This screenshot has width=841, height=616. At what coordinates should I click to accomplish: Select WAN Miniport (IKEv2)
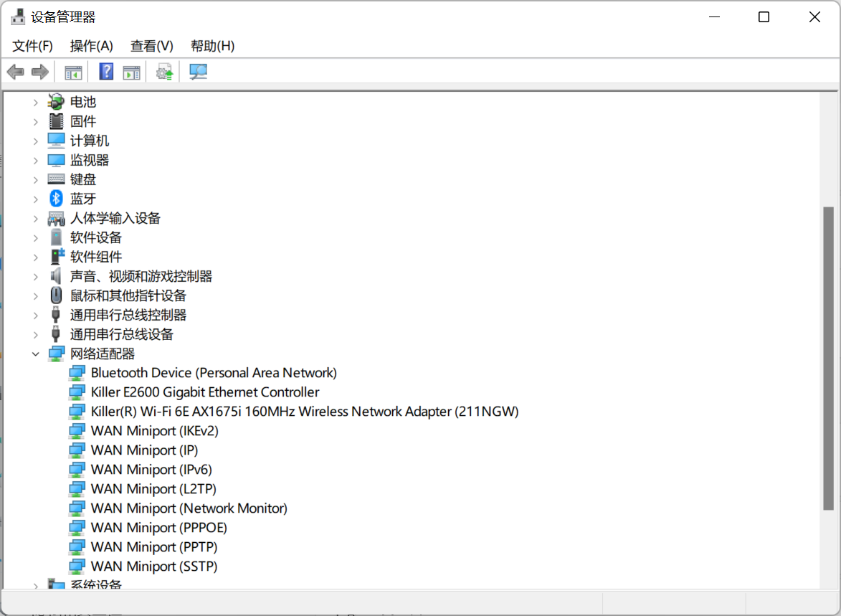coord(154,431)
